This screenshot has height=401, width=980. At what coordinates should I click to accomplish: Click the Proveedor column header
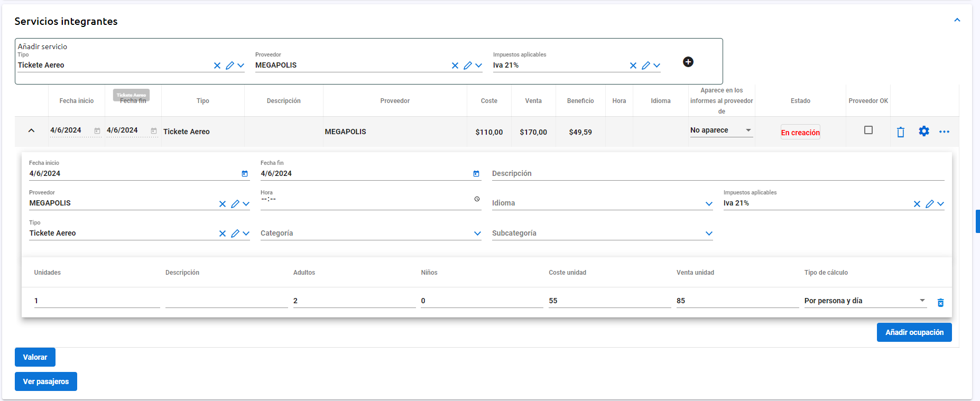click(395, 101)
